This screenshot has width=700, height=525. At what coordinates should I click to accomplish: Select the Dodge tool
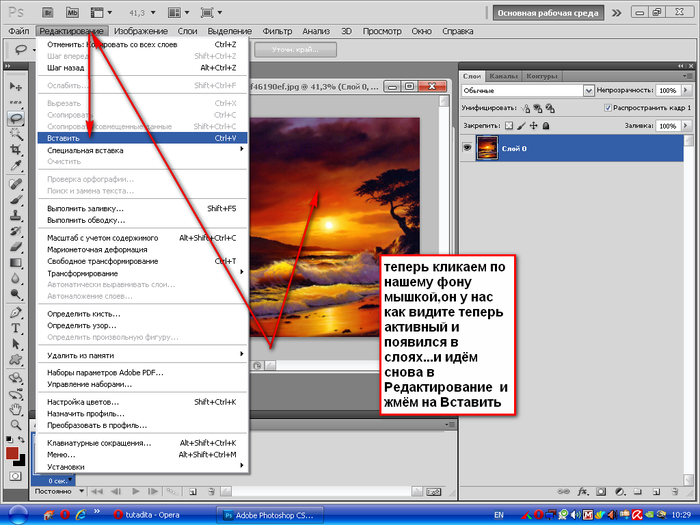coord(16,294)
